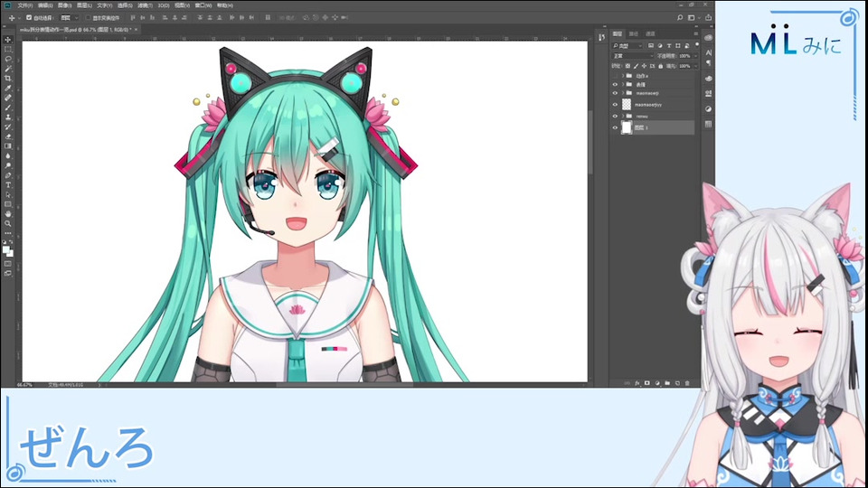This screenshot has height=488, width=868.
Task: Filter layers by adjustment layer icon
Action: (660, 45)
